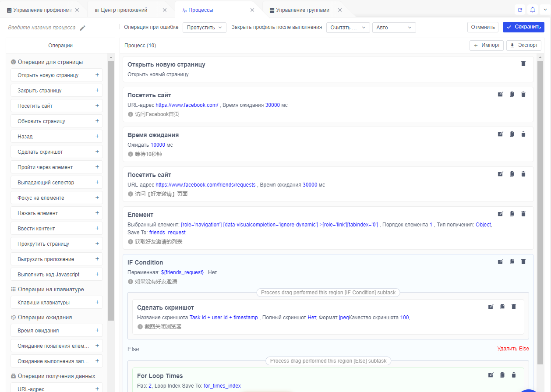The width and height of the screenshot is (551, 392).
Task: Click the 'Удалить Else' link
Action: (x=513, y=349)
